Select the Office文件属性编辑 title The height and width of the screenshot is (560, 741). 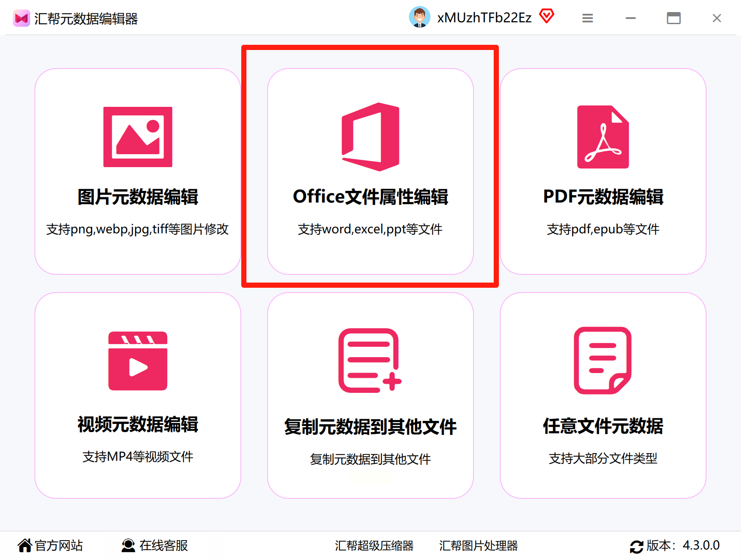pos(370,197)
